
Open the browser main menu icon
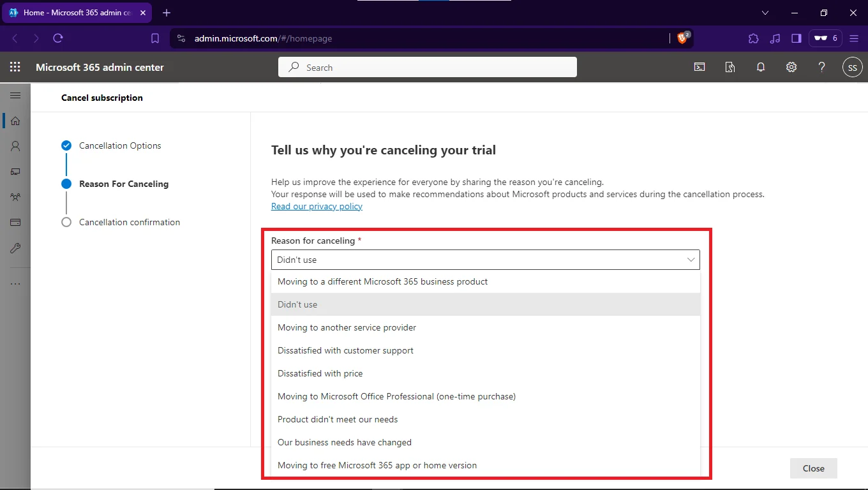click(x=854, y=38)
